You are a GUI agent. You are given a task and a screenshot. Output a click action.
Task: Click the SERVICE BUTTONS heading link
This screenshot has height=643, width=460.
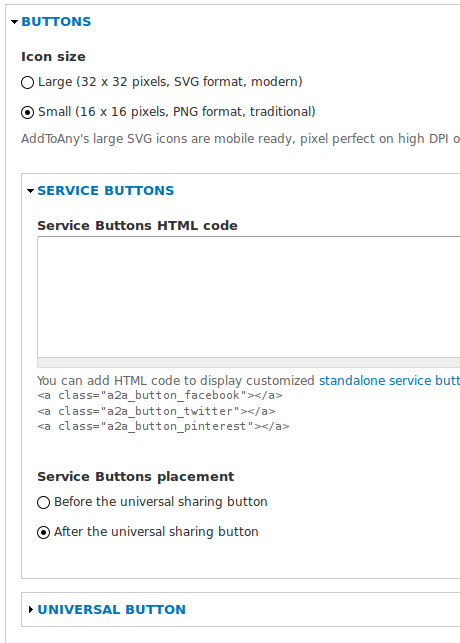pyautogui.click(x=106, y=191)
